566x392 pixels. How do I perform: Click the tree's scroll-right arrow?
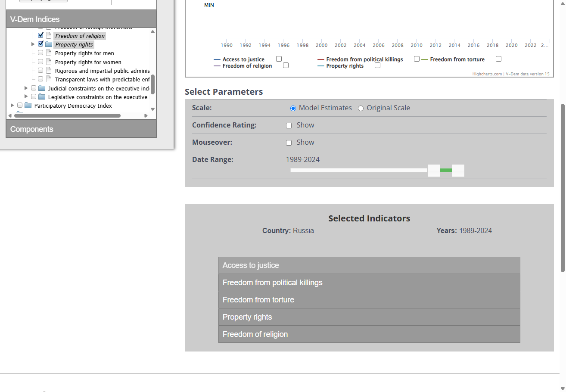[146, 115]
